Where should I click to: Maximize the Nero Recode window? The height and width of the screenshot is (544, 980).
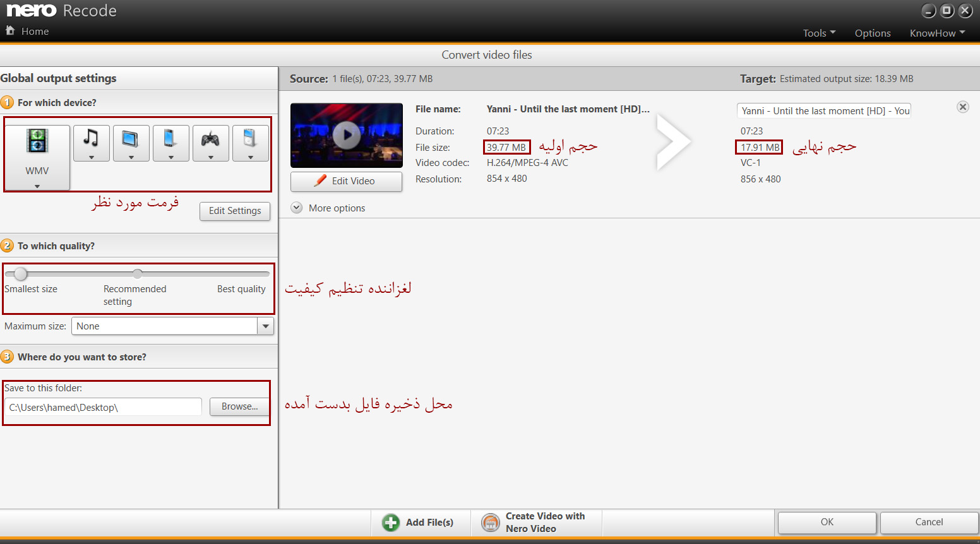click(947, 11)
